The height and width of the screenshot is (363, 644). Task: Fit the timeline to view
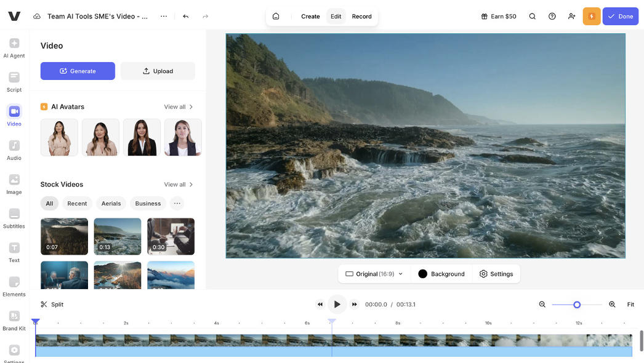(630, 305)
